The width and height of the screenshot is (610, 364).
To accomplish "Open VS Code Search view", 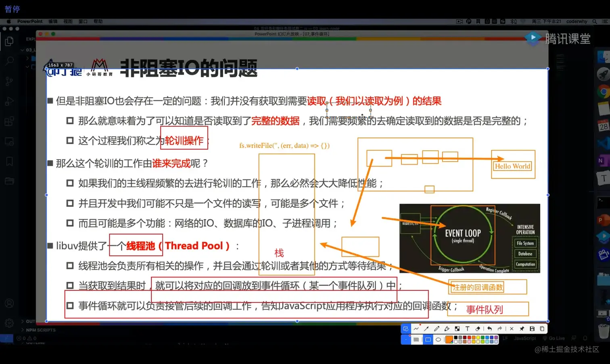I will (x=9, y=61).
